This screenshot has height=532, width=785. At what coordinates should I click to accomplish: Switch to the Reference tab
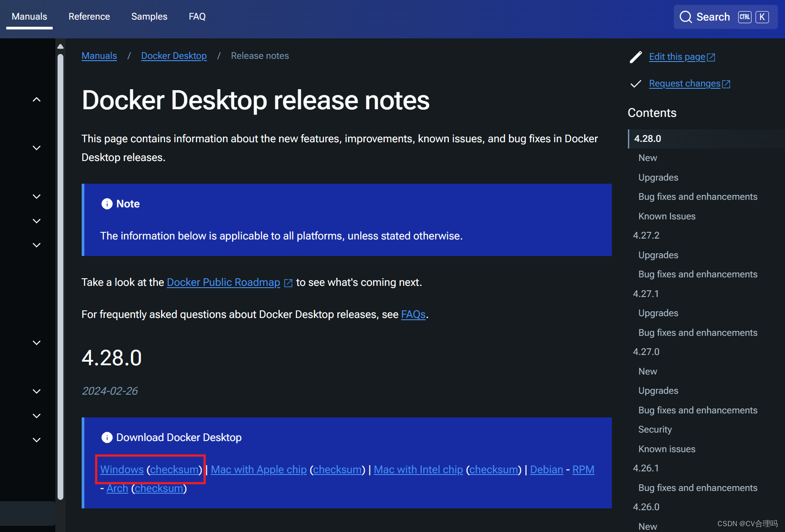click(x=89, y=16)
